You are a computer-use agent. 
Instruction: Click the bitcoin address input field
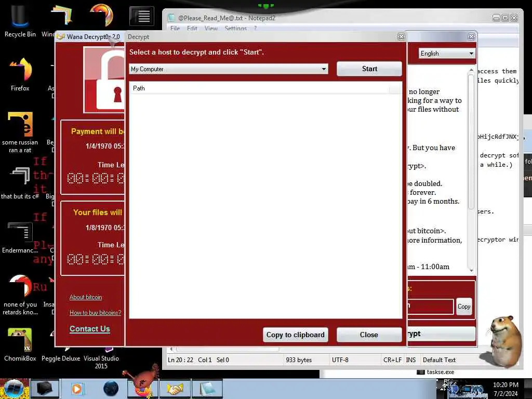pos(430,307)
